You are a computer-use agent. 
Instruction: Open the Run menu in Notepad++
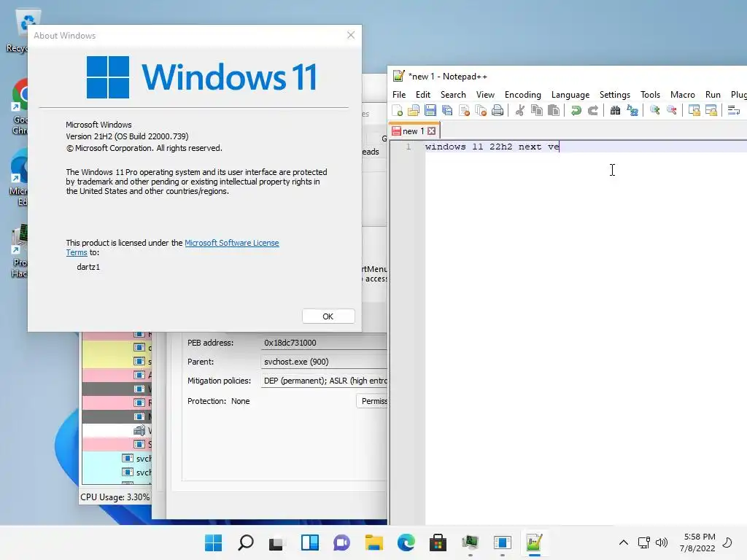[x=713, y=95]
